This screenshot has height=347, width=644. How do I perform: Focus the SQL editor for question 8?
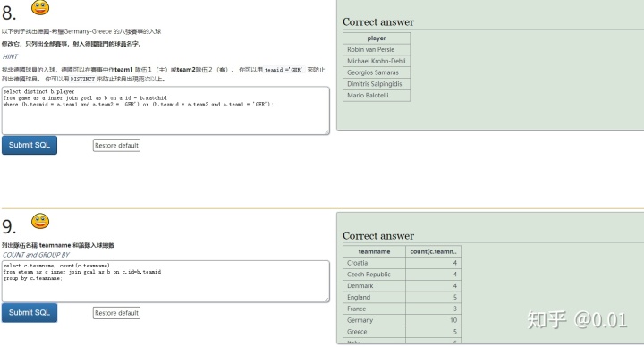coord(165,111)
